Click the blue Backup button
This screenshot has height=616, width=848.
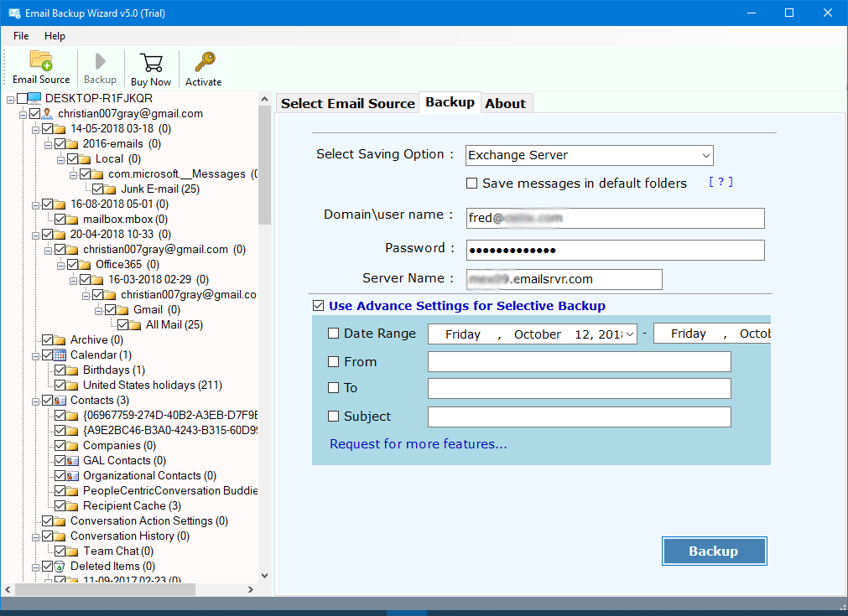click(x=714, y=551)
